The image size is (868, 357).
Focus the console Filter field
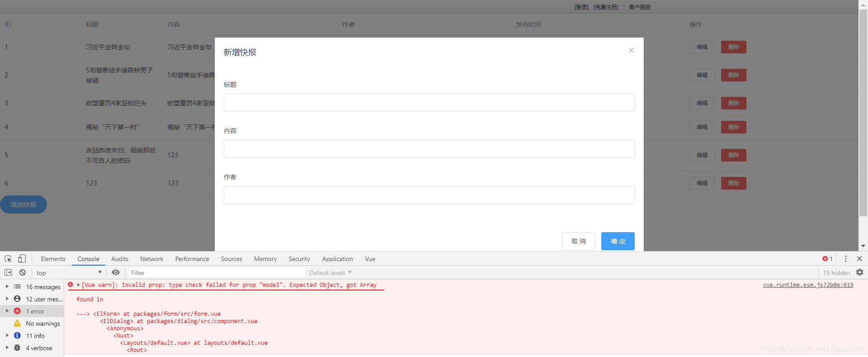pyautogui.click(x=217, y=273)
